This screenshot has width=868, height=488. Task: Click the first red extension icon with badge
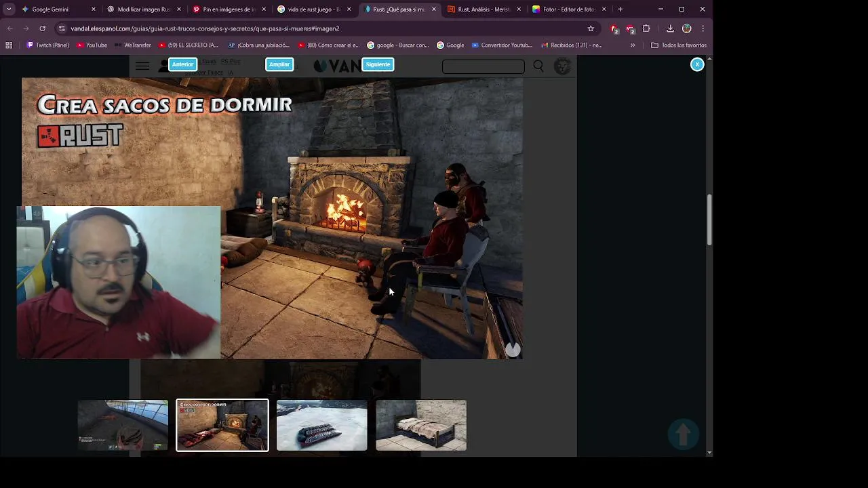click(614, 29)
